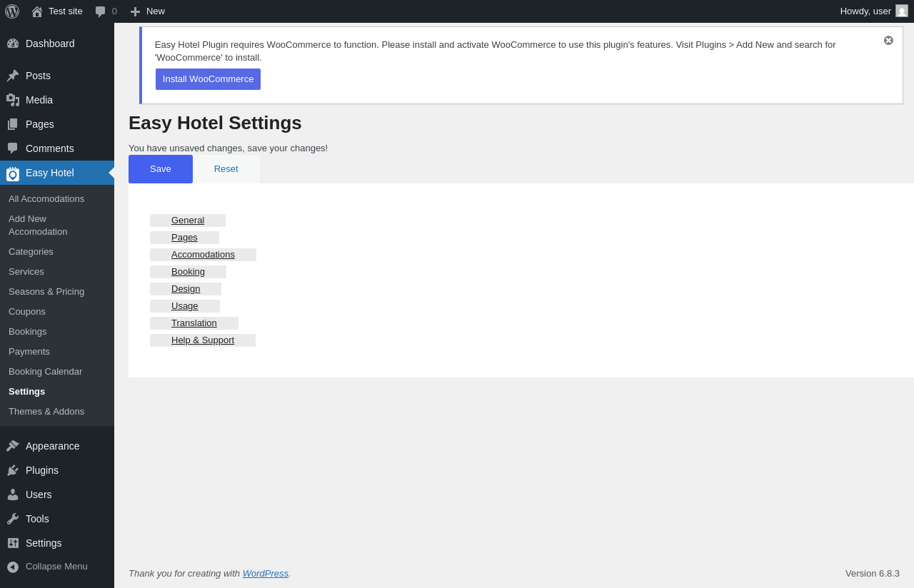914x588 pixels.
Task: Open the Accomodations settings tab
Action: click(203, 255)
